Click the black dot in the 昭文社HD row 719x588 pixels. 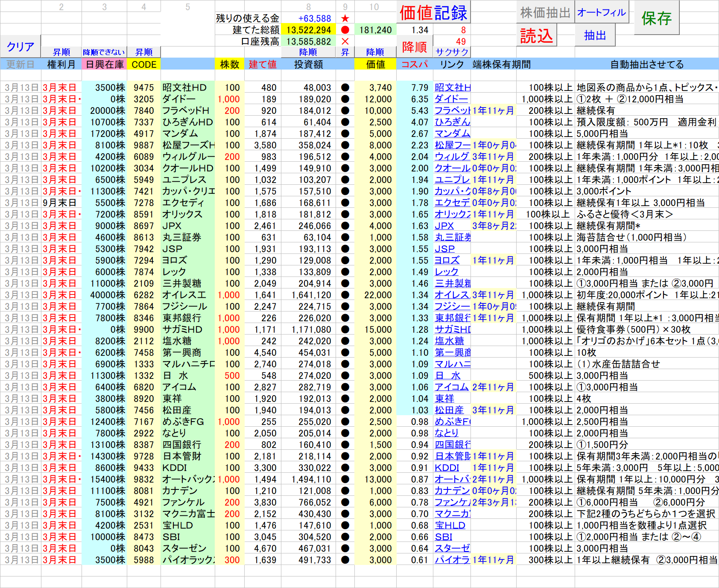pos(345,87)
